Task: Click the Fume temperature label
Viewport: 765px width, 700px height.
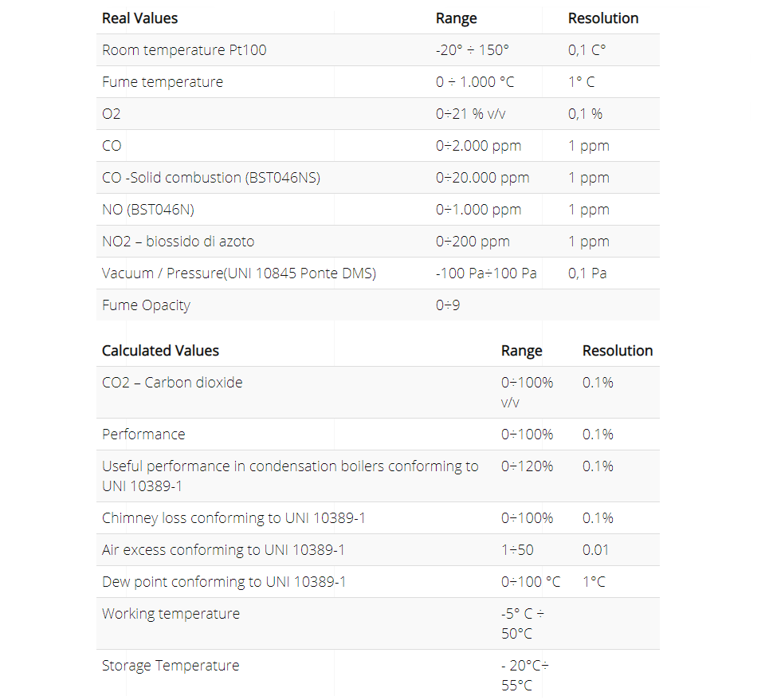Action: (163, 81)
